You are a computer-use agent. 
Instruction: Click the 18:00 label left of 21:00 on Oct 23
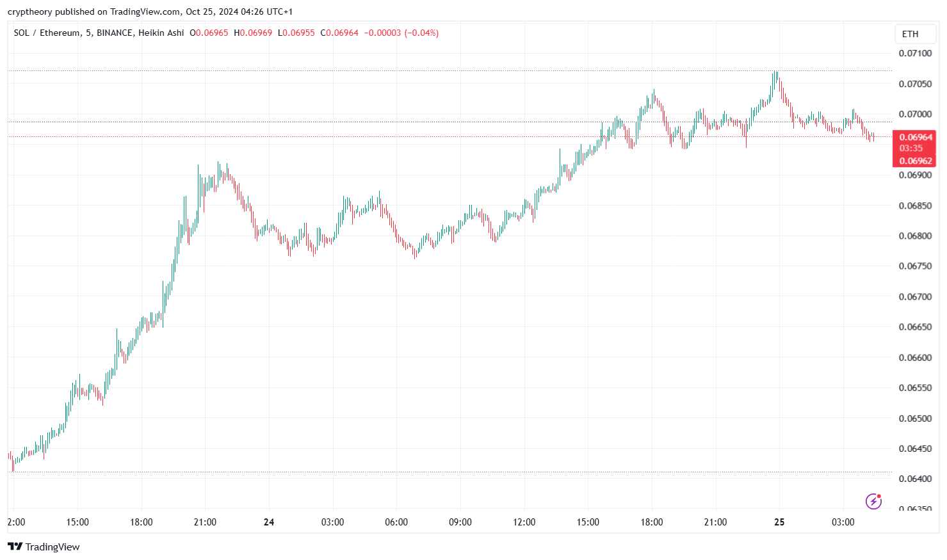coord(142,522)
